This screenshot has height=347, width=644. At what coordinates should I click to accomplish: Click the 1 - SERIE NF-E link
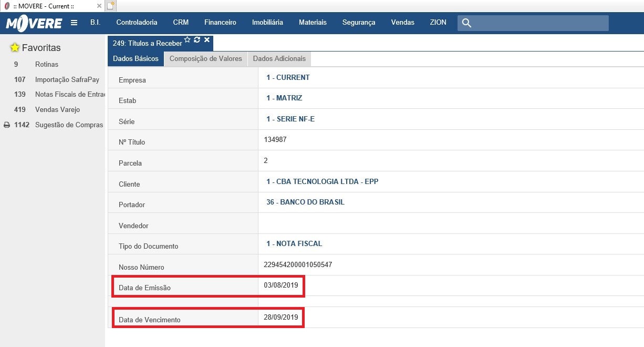click(x=290, y=119)
